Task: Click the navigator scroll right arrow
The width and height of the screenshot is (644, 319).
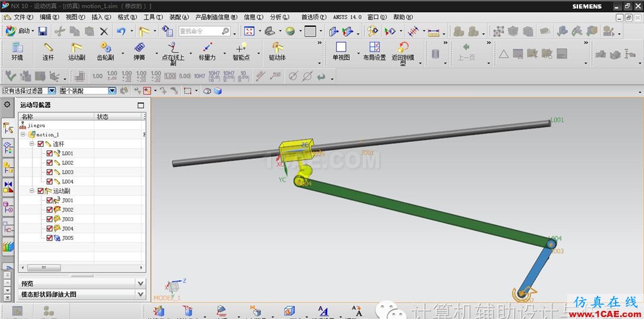Action: [x=142, y=268]
